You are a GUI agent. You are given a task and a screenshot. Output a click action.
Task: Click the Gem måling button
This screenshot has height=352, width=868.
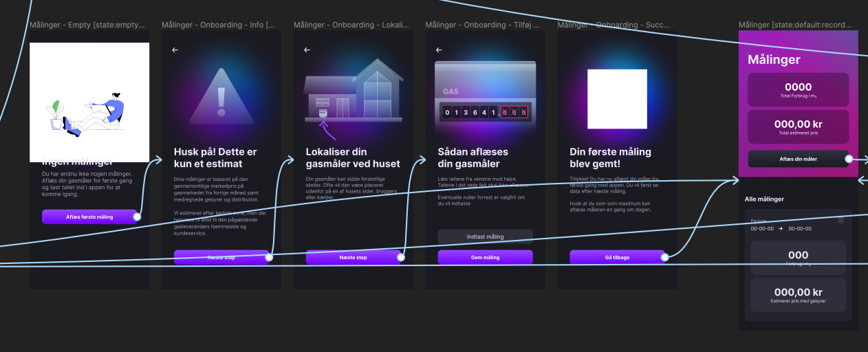486,257
